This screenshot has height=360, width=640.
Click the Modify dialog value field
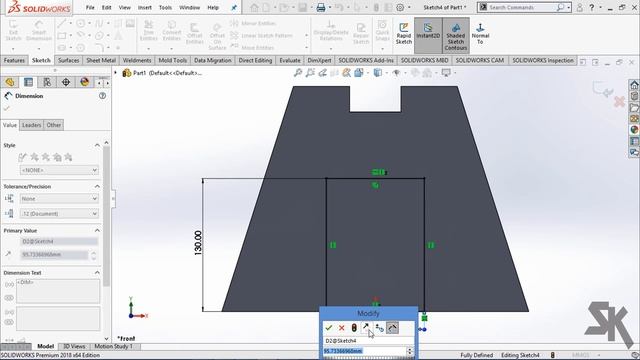365,351
